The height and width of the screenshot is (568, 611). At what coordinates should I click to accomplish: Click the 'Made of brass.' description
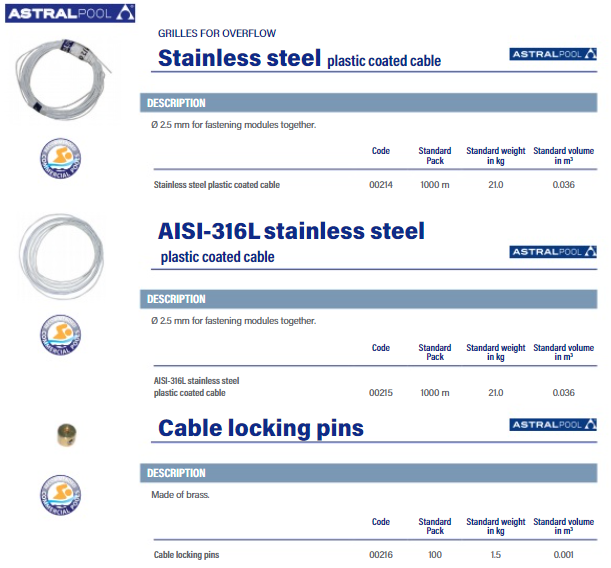pyautogui.click(x=180, y=495)
